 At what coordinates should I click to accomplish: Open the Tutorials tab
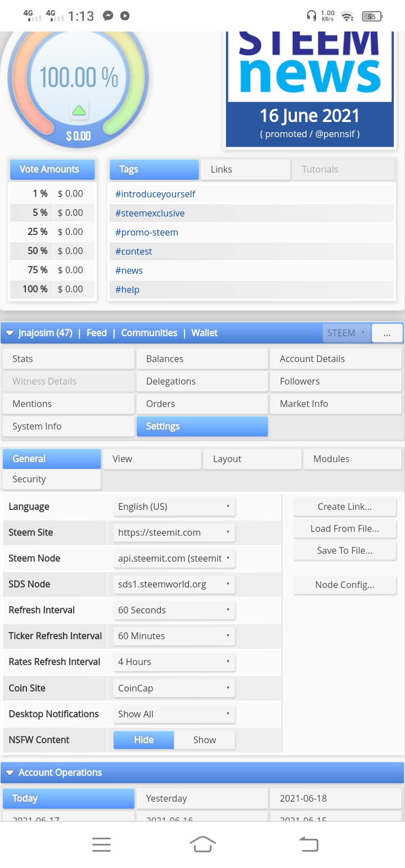point(343,169)
